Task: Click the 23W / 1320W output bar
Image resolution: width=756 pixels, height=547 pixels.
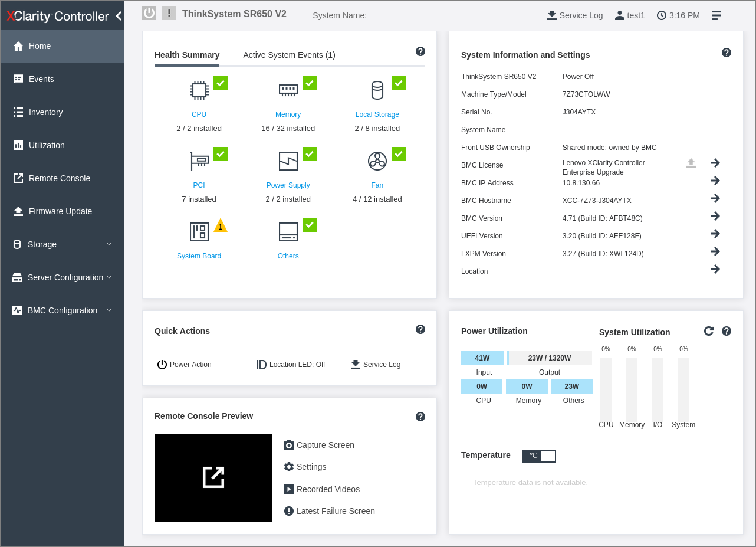Action: tap(550, 358)
